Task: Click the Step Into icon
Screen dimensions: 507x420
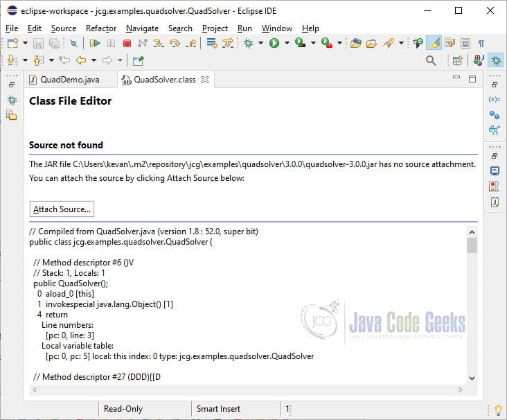Action: point(159,43)
